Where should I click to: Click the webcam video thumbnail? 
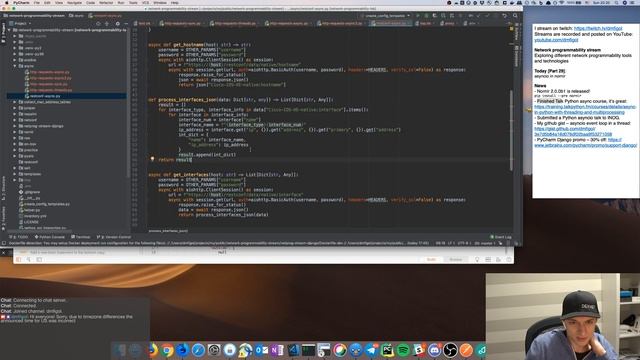pos(563,316)
